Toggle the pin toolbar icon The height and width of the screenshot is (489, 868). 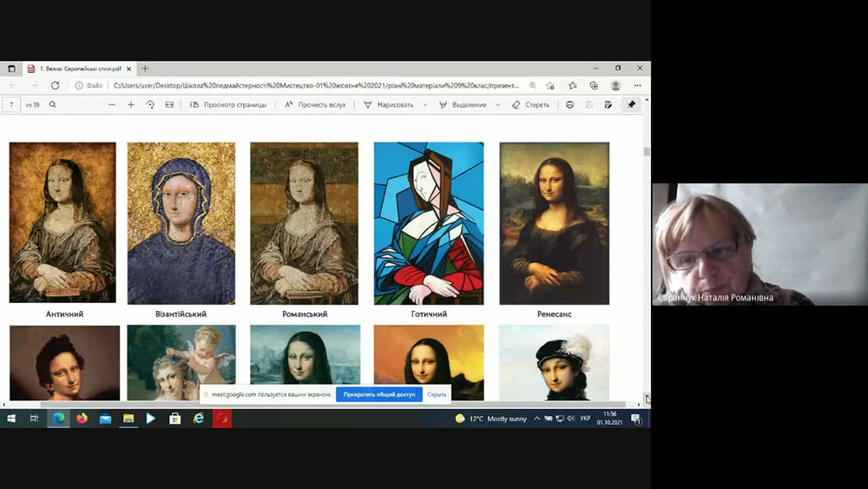[631, 105]
